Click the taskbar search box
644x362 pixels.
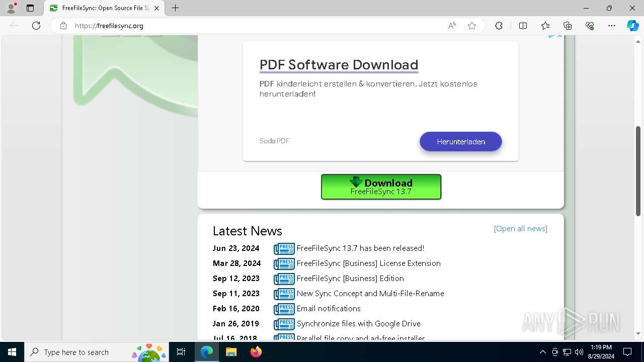tap(97, 352)
